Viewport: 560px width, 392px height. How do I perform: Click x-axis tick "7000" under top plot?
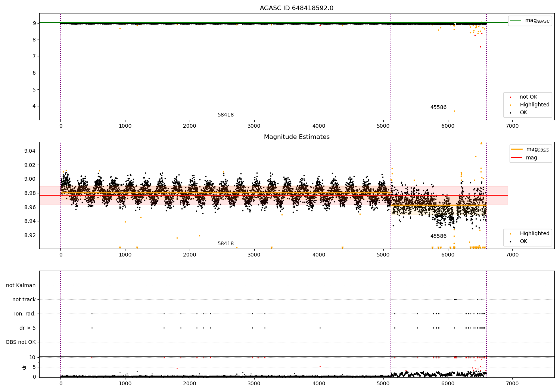click(x=512, y=126)
